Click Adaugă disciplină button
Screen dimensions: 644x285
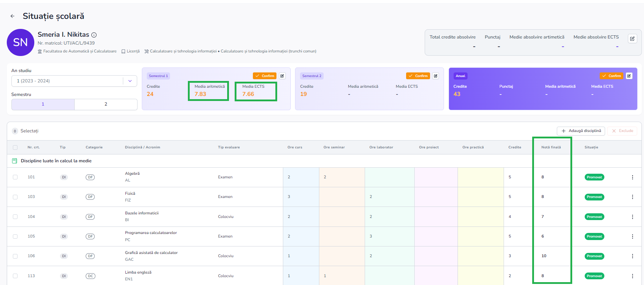[581, 131]
